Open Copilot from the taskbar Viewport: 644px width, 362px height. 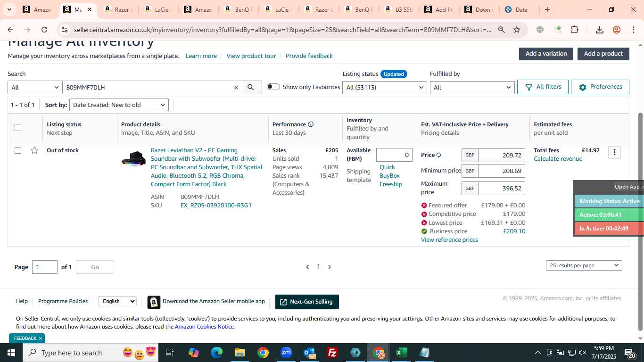coord(194,353)
